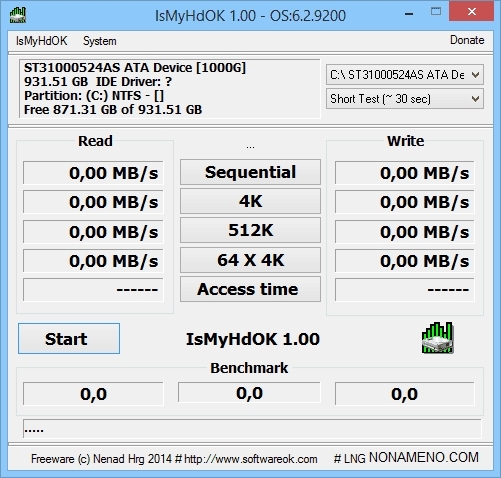501x478 pixels.
Task: Click the left Benchmark score field
Action: (x=93, y=394)
